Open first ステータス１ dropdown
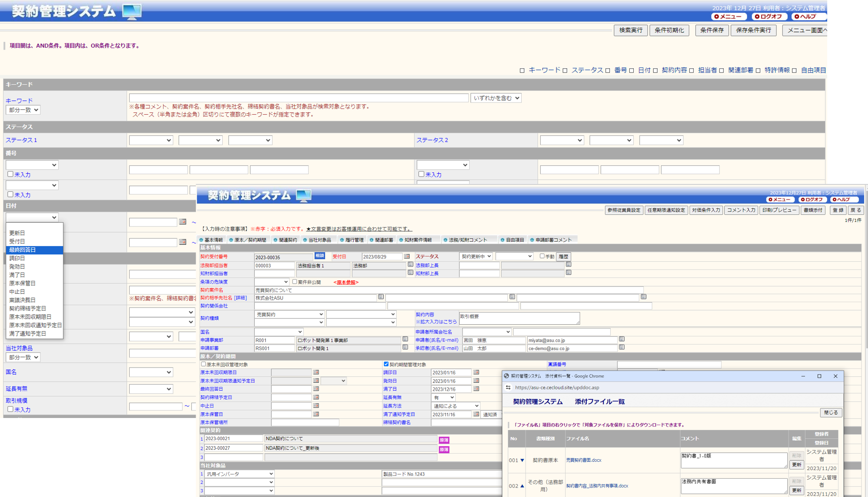868x497 pixels. (x=151, y=140)
